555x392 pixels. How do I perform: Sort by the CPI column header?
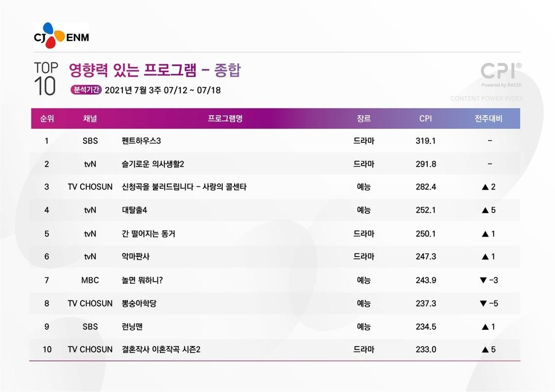coord(425,119)
